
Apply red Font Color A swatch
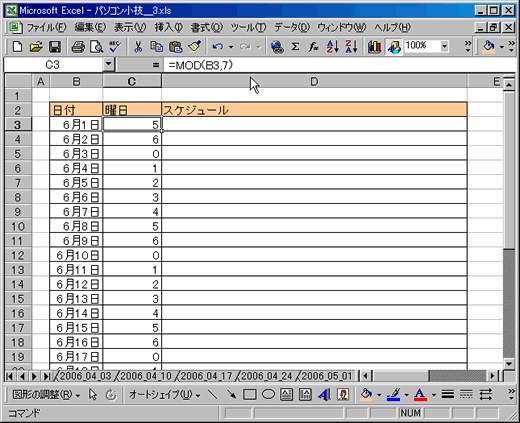420,395
